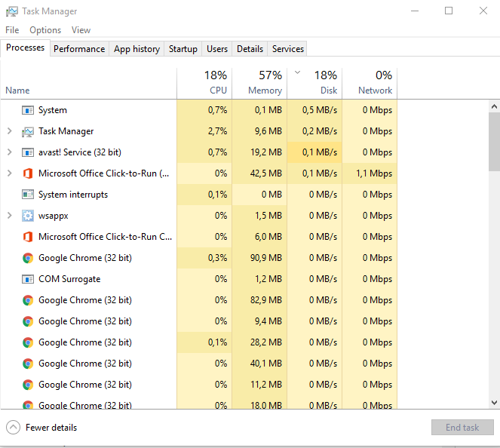Viewport: 500px width, 448px height.
Task: Open the Startup tab
Action: click(x=183, y=49)
